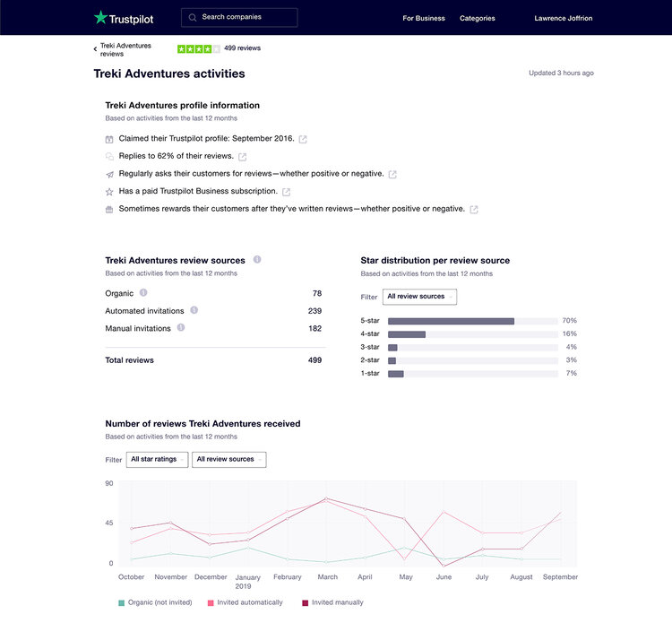The image size is (672, 623).
Task: Toggle Invited automatically legend series
Action: click(246, 602)
